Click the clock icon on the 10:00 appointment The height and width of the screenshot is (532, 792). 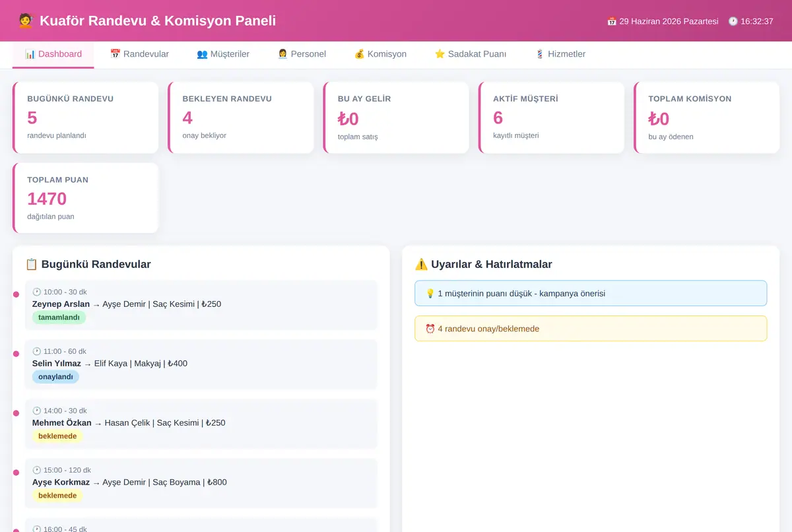click(37, 292)
